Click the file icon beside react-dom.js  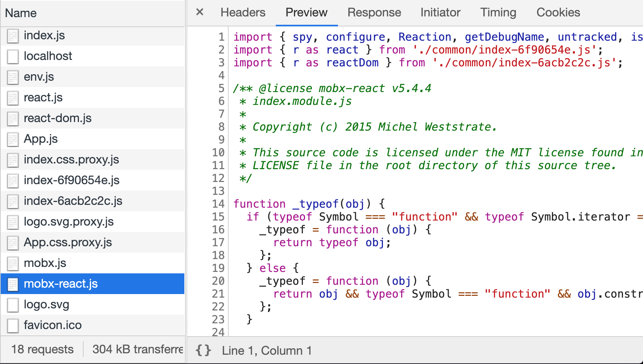click(x=13, y=119)
